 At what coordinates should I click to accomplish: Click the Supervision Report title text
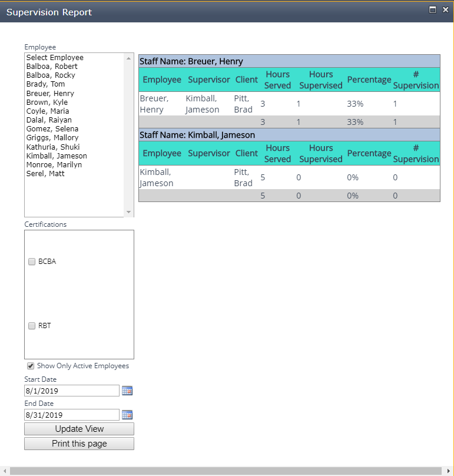pyautogui.click(x=49, y=12)
